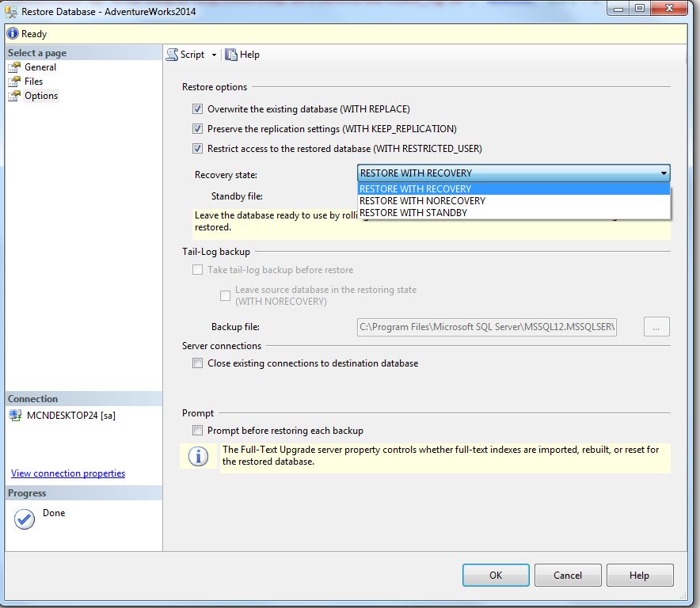Uncheck Preserve the replication settings option
The width and height of the screenshot is (700, 608).
tap(197, 128)
